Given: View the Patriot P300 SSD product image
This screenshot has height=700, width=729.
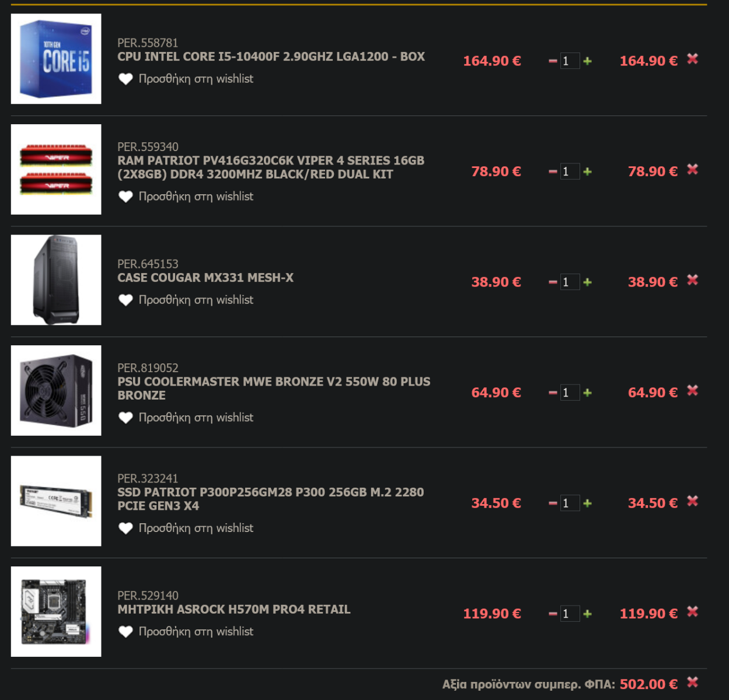Looking at the screenshot, I should [56, 501].
